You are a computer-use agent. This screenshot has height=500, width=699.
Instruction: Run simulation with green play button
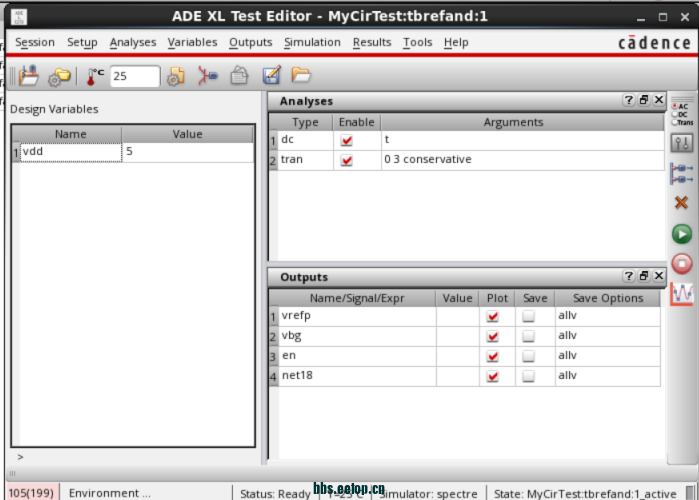[682, 234]
